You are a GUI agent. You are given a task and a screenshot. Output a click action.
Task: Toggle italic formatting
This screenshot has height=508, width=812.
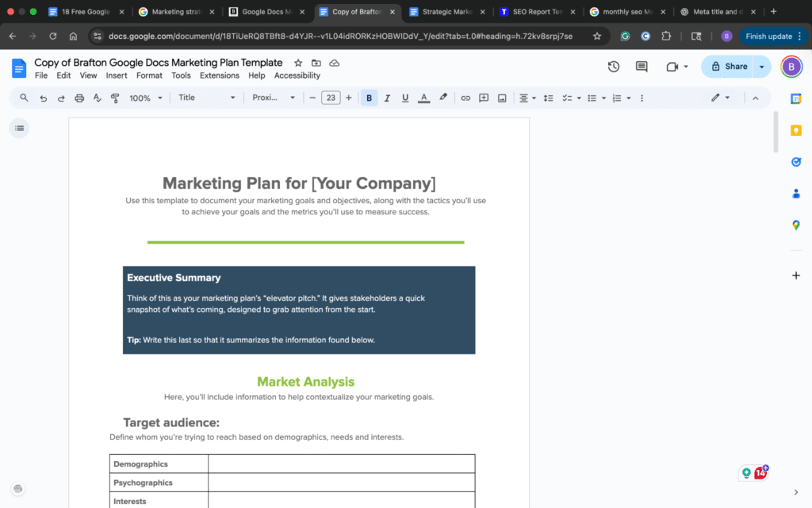pyautogui.click(x=387, y=97)
